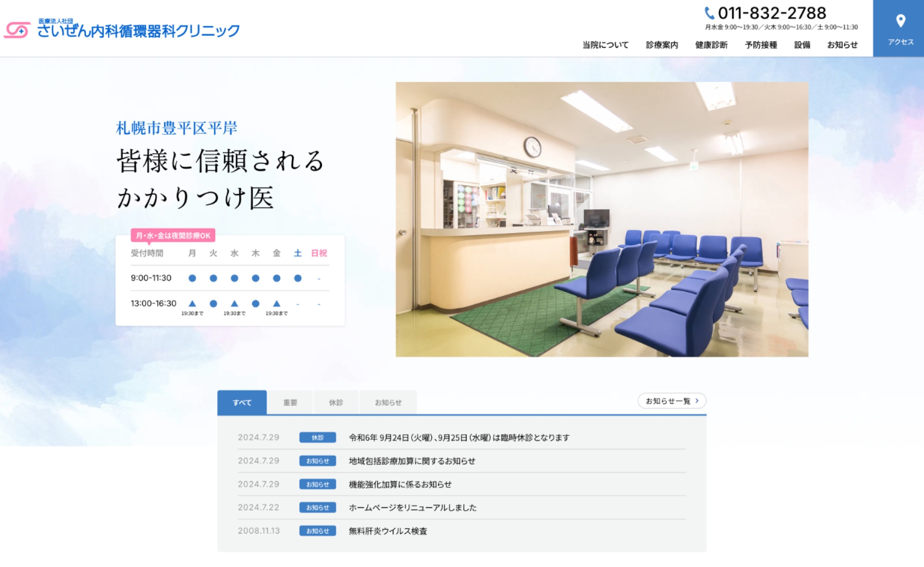Click the phone icon beside 011-832-2788

tap(709, 13)
